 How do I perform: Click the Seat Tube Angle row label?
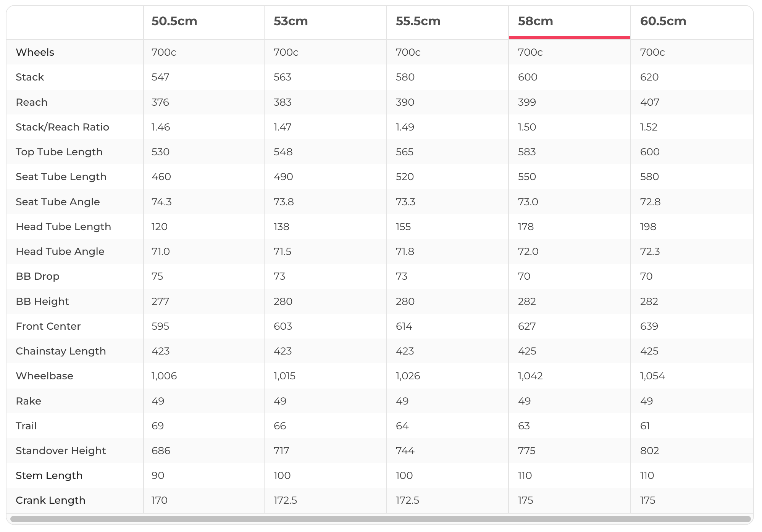pyautogui.click(x=58, y=202)
